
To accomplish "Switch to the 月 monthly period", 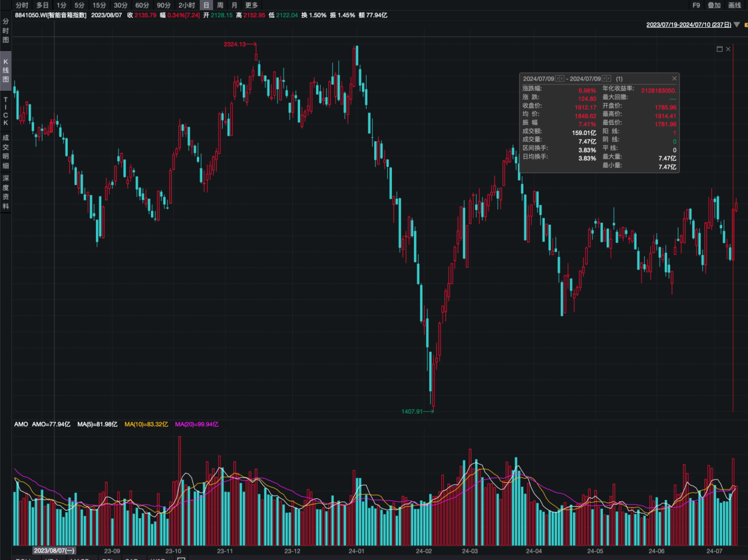I will [235, 5].
